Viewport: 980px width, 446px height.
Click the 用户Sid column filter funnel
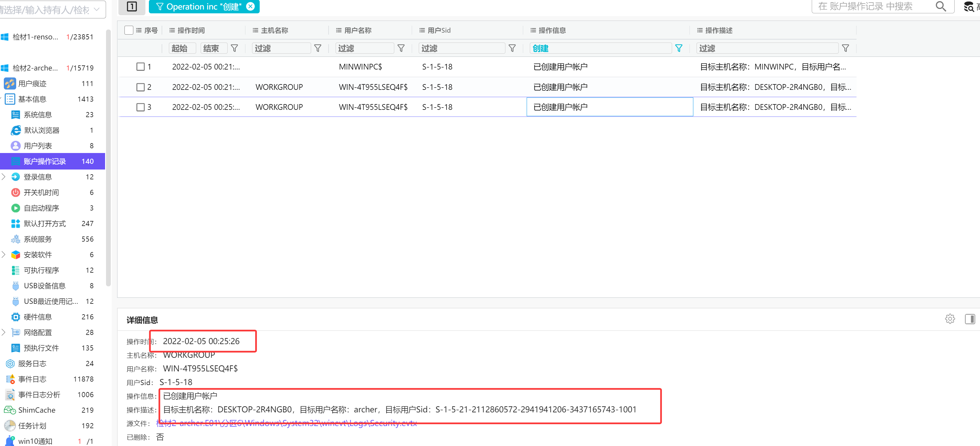pyautogui.click(x=512, y=48)
